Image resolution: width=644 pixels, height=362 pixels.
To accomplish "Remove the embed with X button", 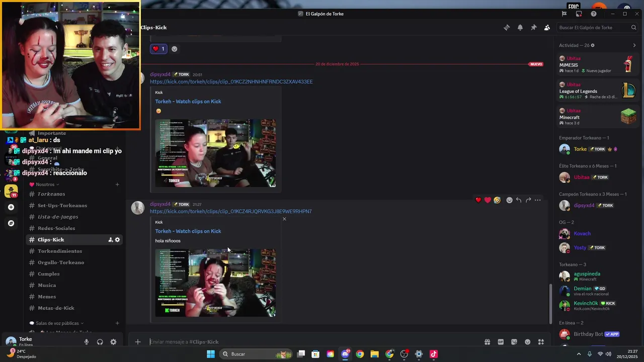I will click(x=284, y=219).
